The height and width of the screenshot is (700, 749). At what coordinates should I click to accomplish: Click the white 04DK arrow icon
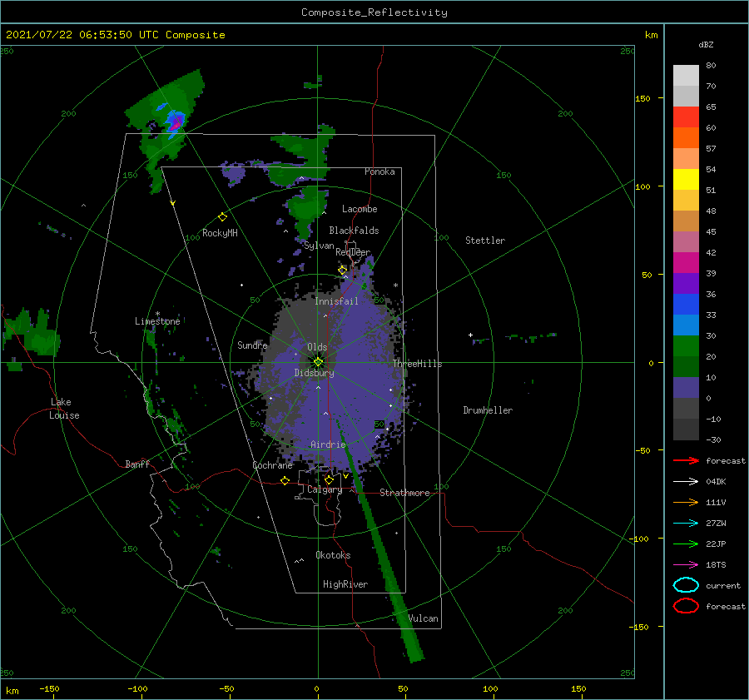[686, 482]
